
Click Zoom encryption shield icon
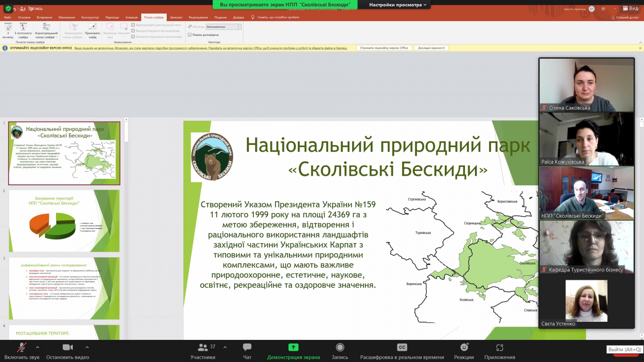click(8, 8)
